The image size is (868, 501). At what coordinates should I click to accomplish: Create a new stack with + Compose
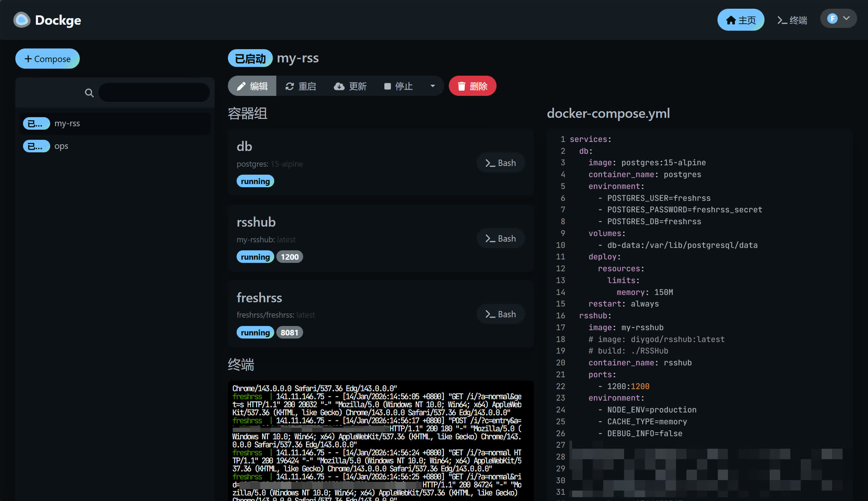(47, 59)
